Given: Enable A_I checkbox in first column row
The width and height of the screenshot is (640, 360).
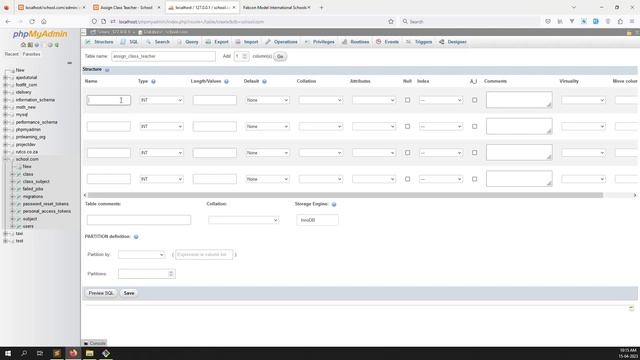Looking at the screenshot, I should (x=474, y=100).
